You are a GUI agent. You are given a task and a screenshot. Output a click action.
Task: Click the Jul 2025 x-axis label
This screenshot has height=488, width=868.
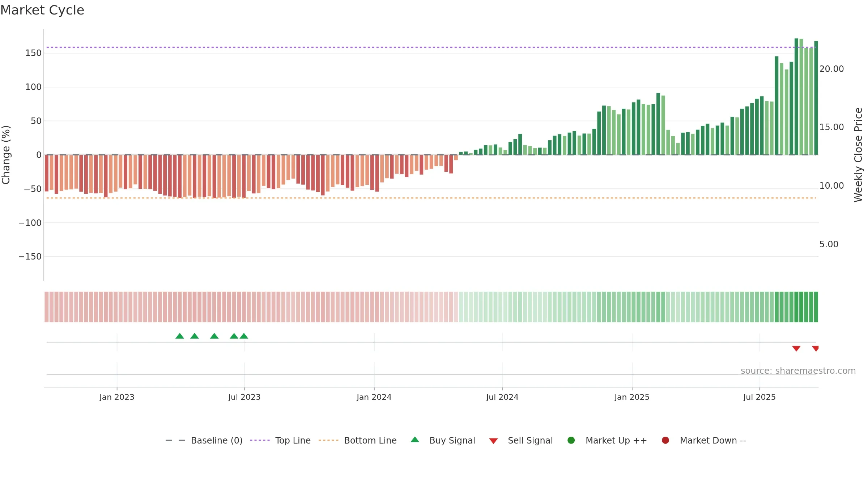pos(759,397)
